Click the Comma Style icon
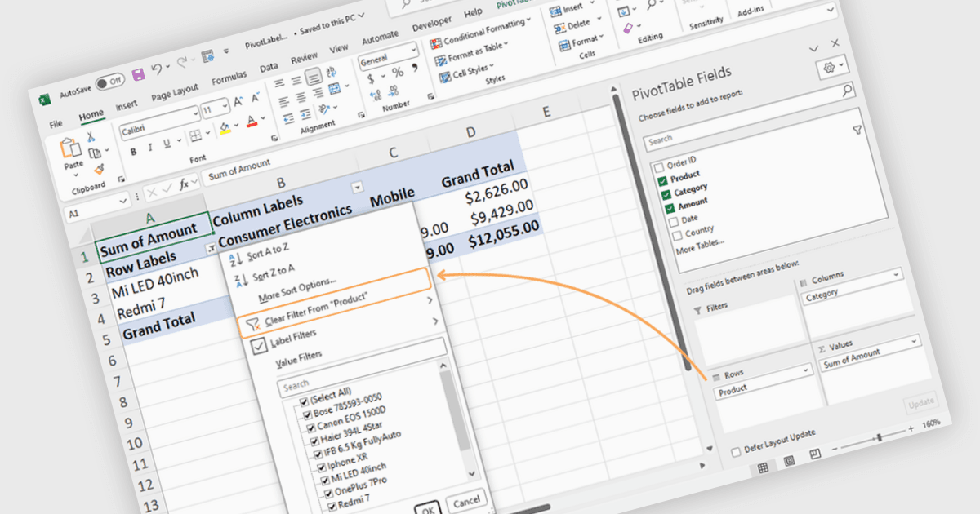Viewport: 980px width, 514px height. (416, 68)
